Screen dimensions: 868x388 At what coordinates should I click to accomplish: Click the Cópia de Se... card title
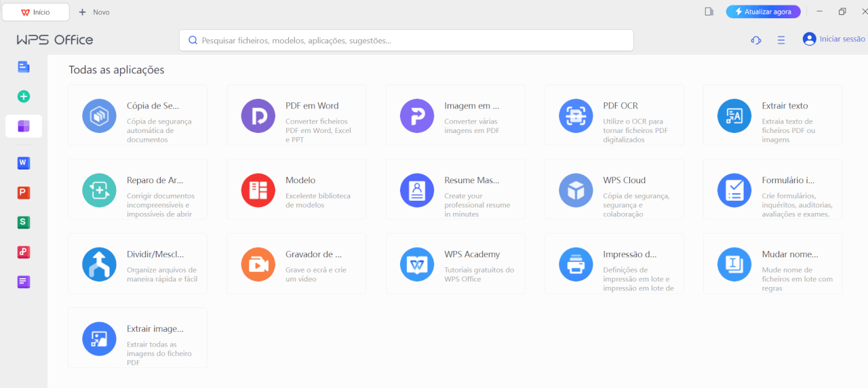pyautogui.click(x=153, y=106)
